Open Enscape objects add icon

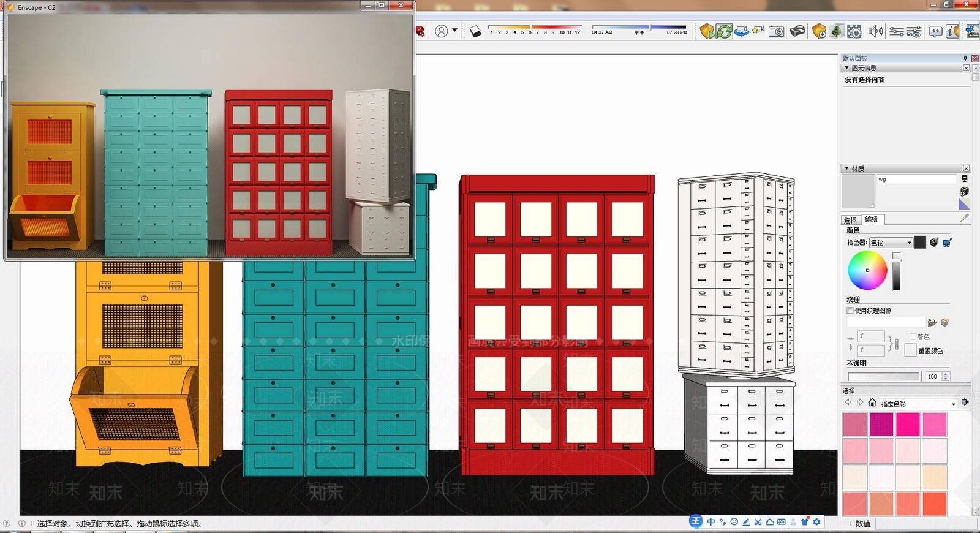[819, 31]
